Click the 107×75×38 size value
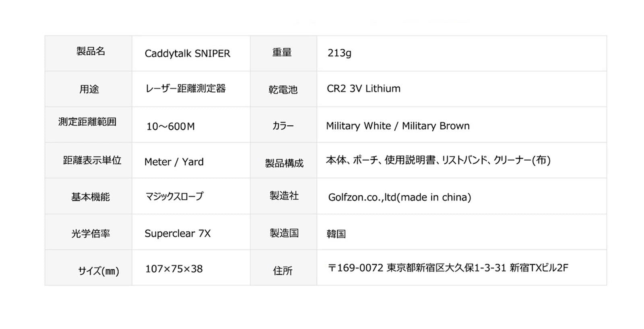Viewport: 644px width, 329px height. tap(174, 269)
